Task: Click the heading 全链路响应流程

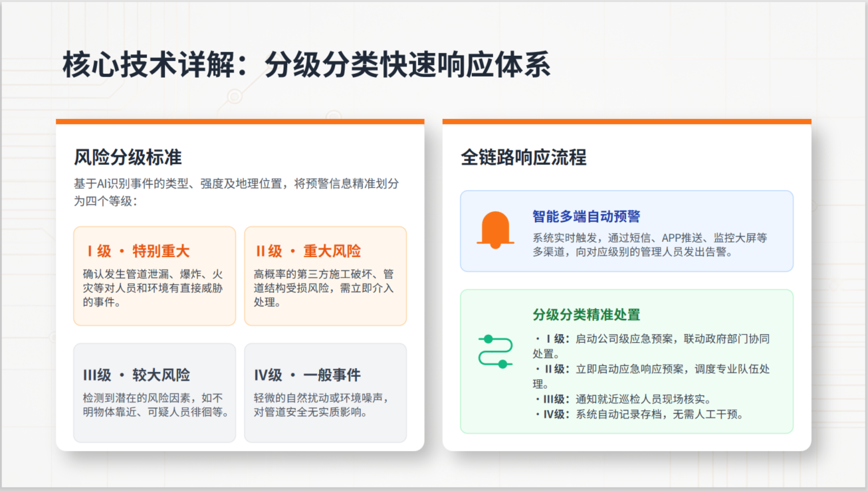Action: pyautogui.click(x=524, y=157)
